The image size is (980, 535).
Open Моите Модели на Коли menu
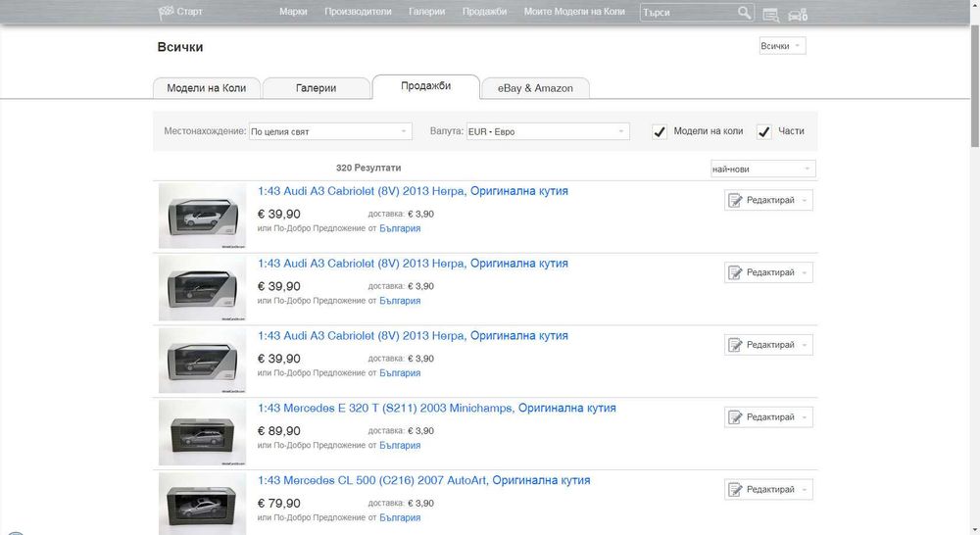pos(574,11)
